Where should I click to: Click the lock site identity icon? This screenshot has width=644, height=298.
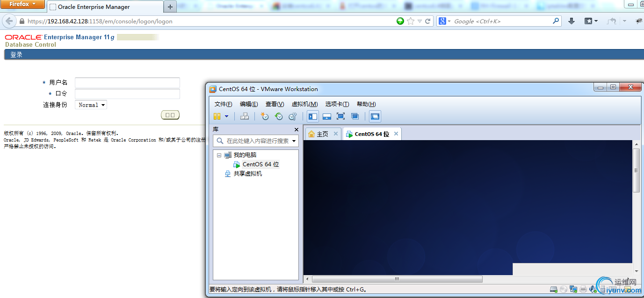point(22,21)
